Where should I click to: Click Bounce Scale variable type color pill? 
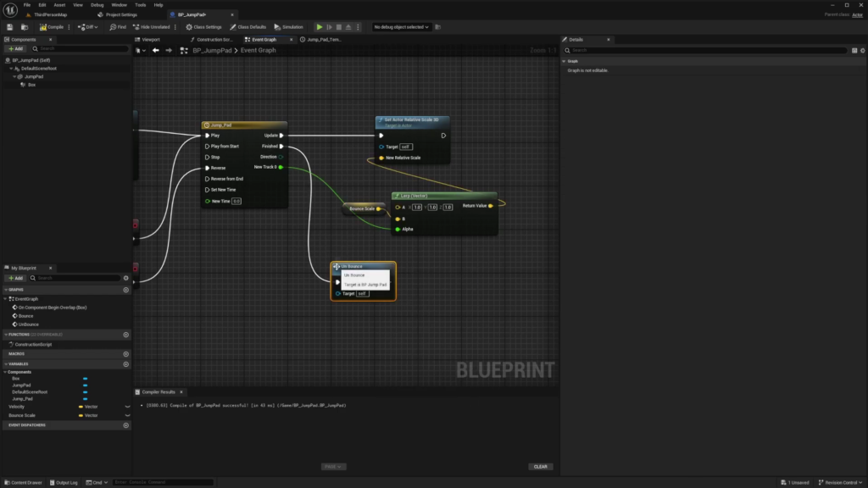pyautogui.click(x=81, y=415)
